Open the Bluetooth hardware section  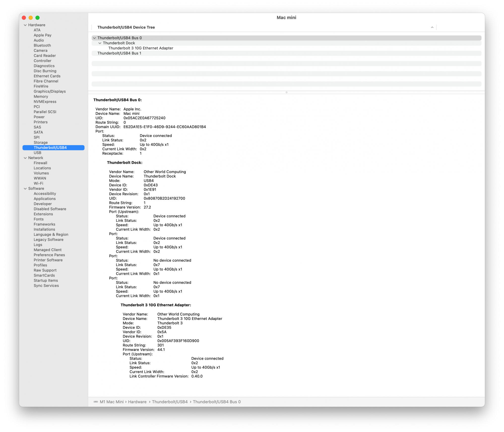point(42,46)
